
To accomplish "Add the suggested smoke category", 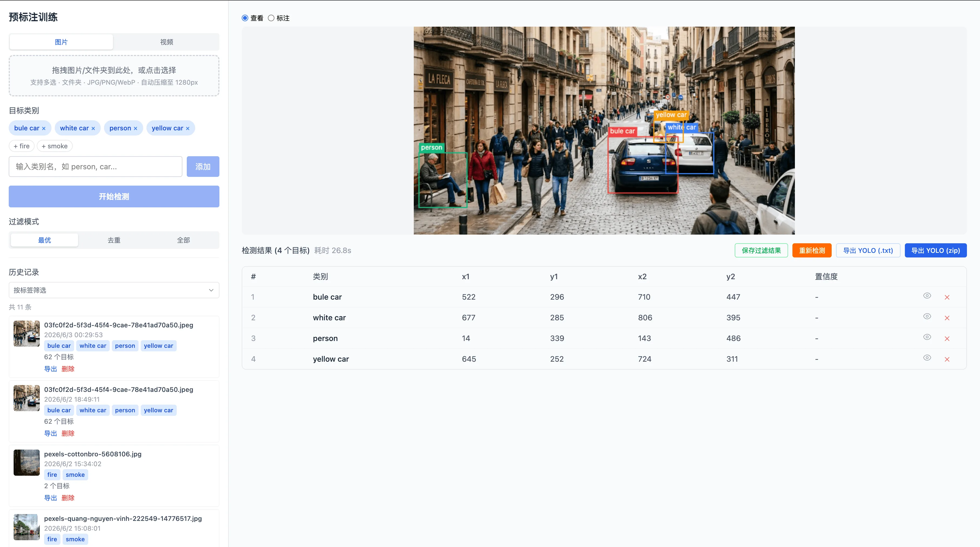I will point(54,146).
